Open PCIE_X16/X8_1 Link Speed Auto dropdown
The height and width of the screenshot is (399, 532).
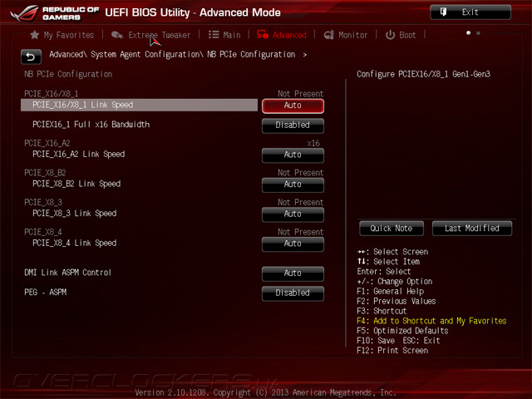click(293, 106)
